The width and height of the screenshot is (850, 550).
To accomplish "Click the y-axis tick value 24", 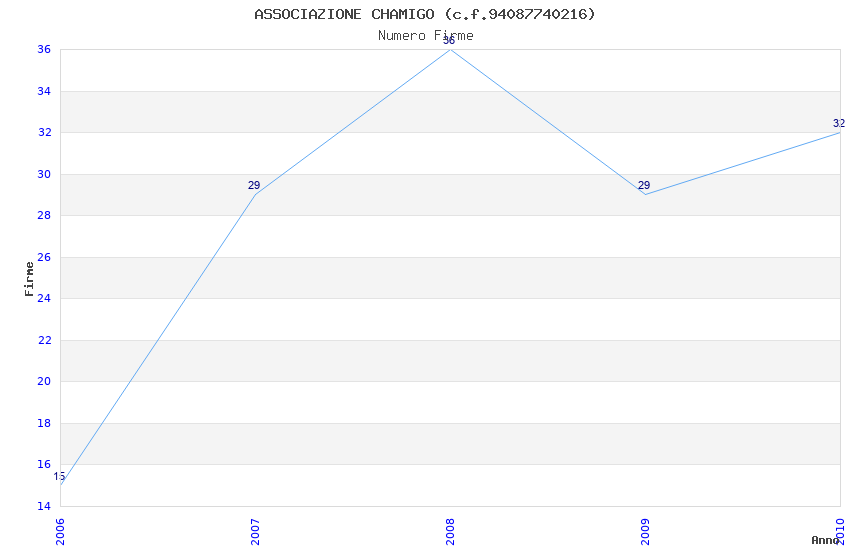I will point(44,298).
